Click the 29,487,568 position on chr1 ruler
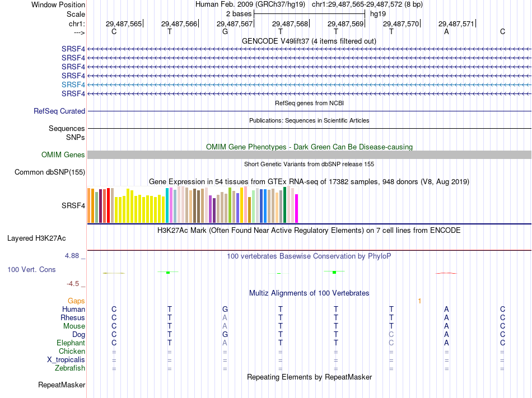The image size is (532, 398). (x=290, y=24)
